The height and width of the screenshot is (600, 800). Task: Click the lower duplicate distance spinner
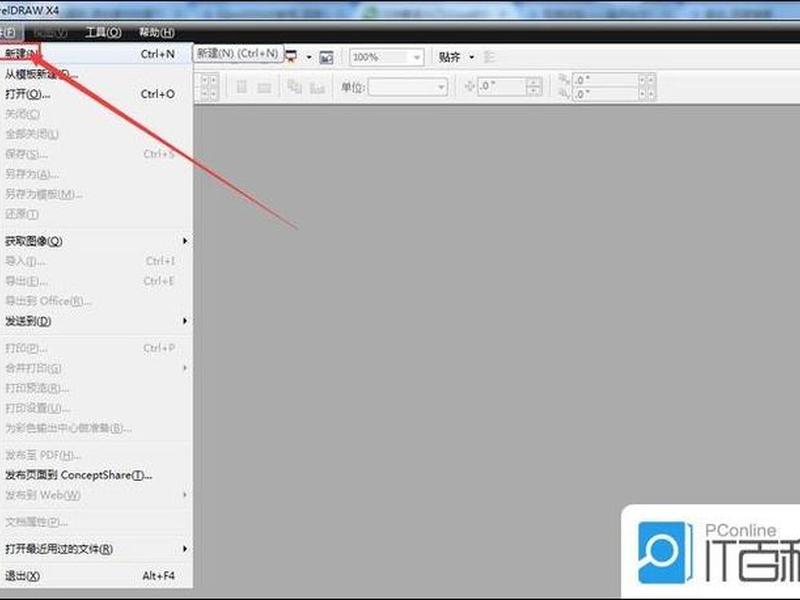pos(646,94)
